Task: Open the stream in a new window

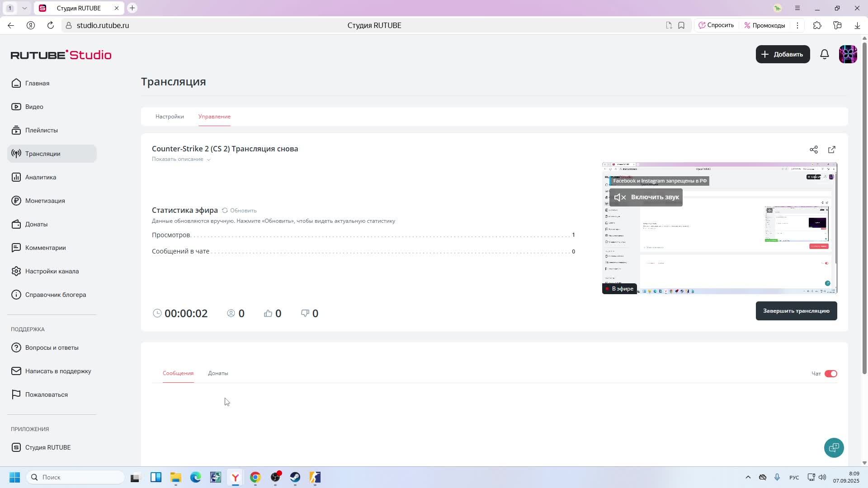Action: [831, 150]
